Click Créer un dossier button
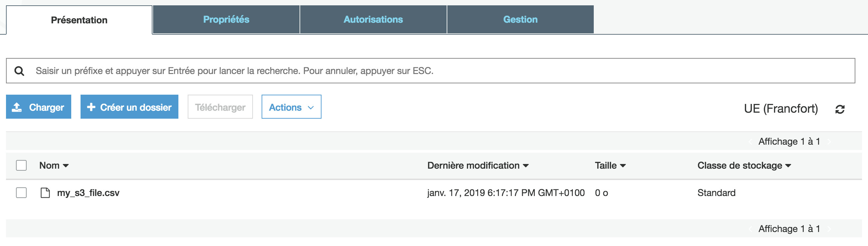This screenshot has height=246, width=868. pos(129,107)
